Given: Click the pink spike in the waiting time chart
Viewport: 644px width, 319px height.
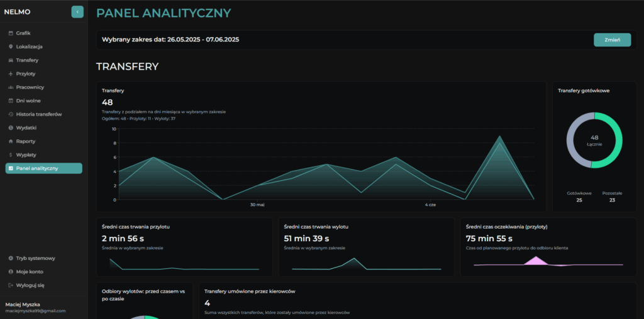Looking at the screenshot, I should click(x=536, y=260).
